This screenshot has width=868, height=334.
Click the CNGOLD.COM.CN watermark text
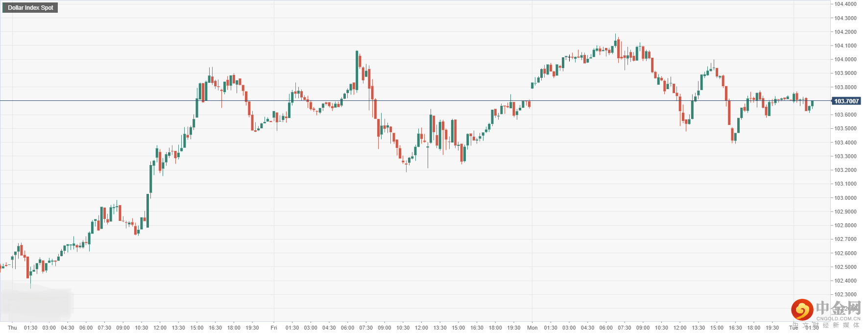[x=838, y=318]
